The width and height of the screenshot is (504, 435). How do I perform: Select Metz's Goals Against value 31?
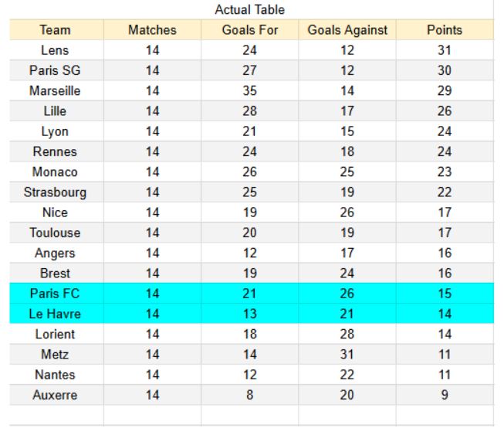347,355
